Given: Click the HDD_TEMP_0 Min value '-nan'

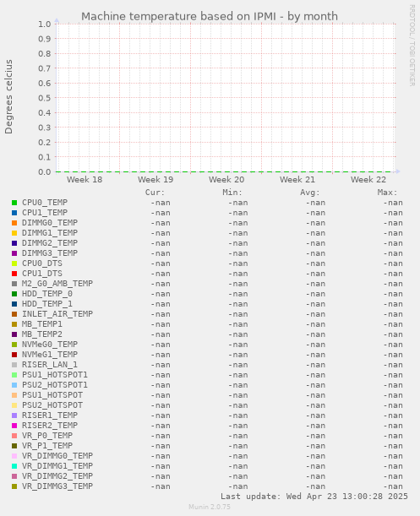Looking at the screenshot, I should [x=237, y=294].
